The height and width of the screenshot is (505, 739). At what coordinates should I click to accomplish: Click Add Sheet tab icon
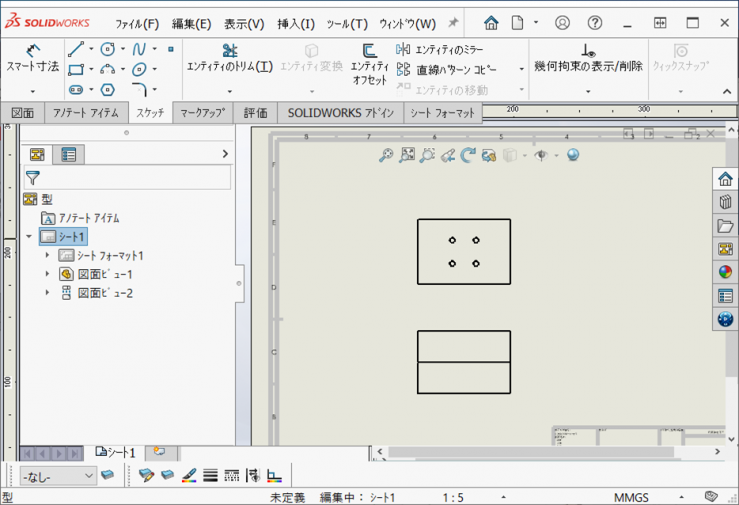coord(160,452)
